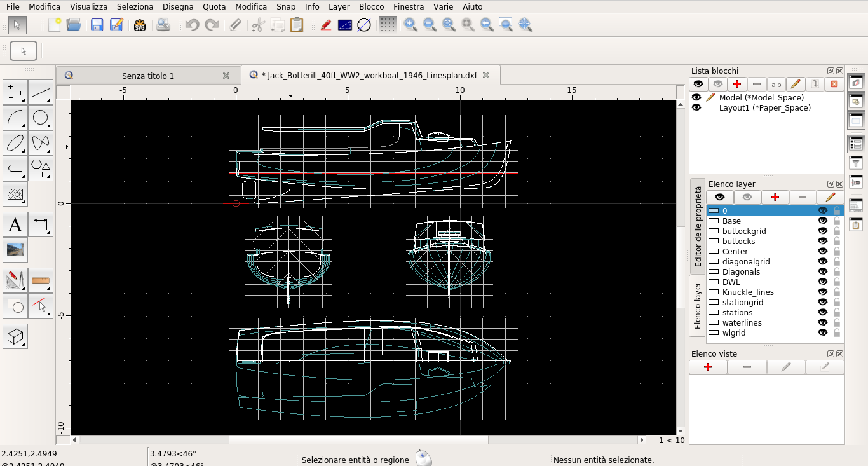This screenshot has width=868, height=466.
Task: Toggle visibility of the DWL layer
Action: click(823, 282)
